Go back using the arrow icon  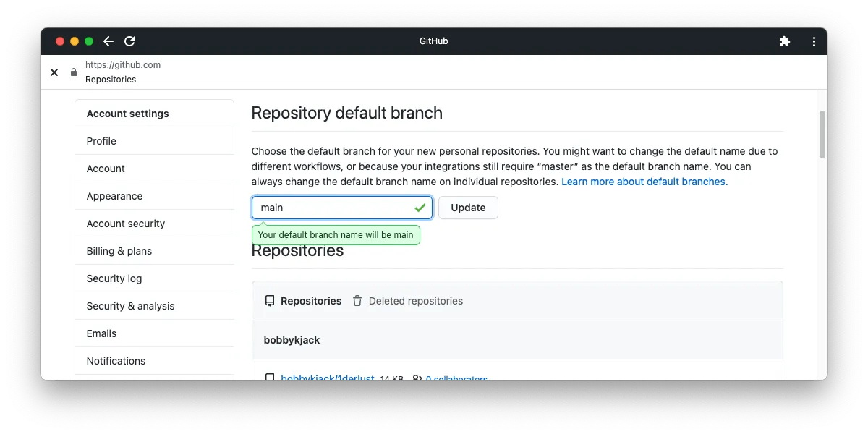pos(108,41)
